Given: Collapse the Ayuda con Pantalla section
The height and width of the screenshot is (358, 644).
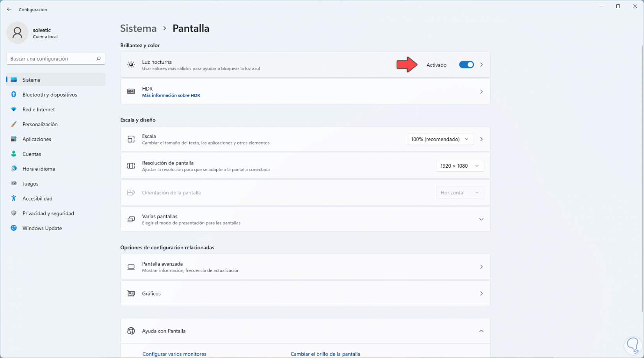Looking at the screenshot, I should (481, 331).
